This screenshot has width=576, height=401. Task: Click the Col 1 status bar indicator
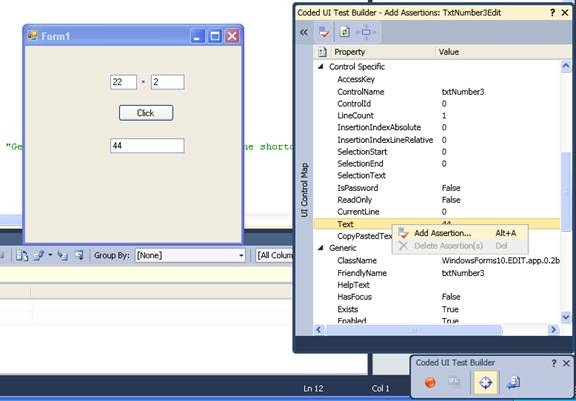(x=381, y=389)
